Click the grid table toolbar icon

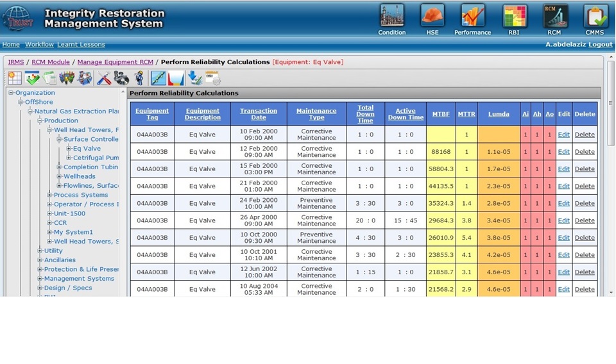click(15, 78)
